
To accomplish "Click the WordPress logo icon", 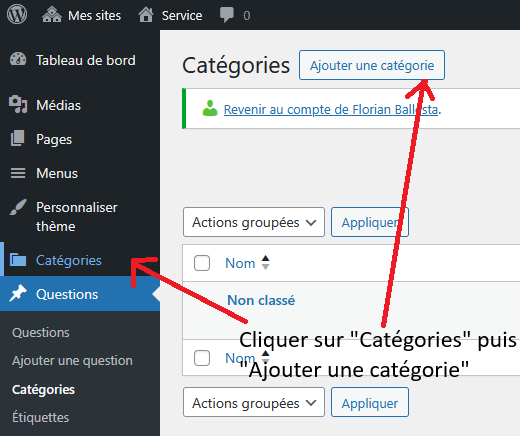I will (x=17, y=15).
